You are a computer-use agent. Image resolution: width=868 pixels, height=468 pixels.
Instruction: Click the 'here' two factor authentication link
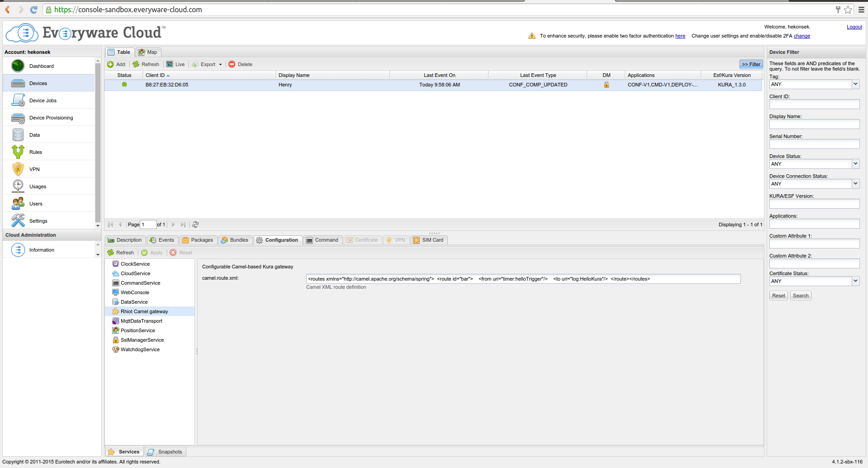(680, 36)
